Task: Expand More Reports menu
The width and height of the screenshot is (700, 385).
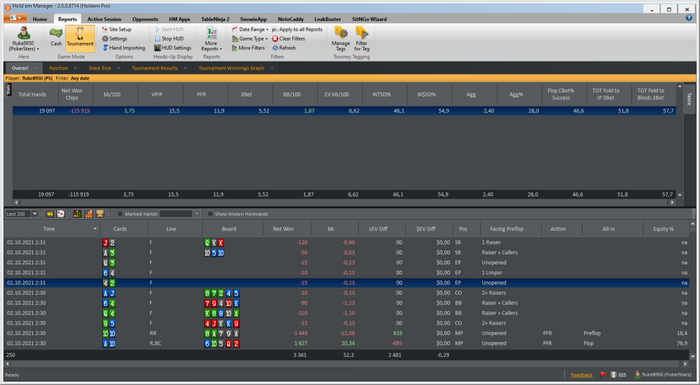Action: 211,39
